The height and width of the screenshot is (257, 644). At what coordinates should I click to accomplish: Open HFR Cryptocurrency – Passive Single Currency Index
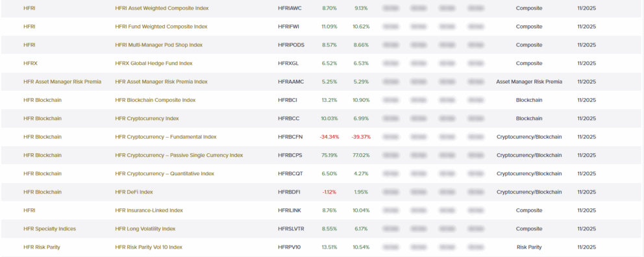(179, 155)
